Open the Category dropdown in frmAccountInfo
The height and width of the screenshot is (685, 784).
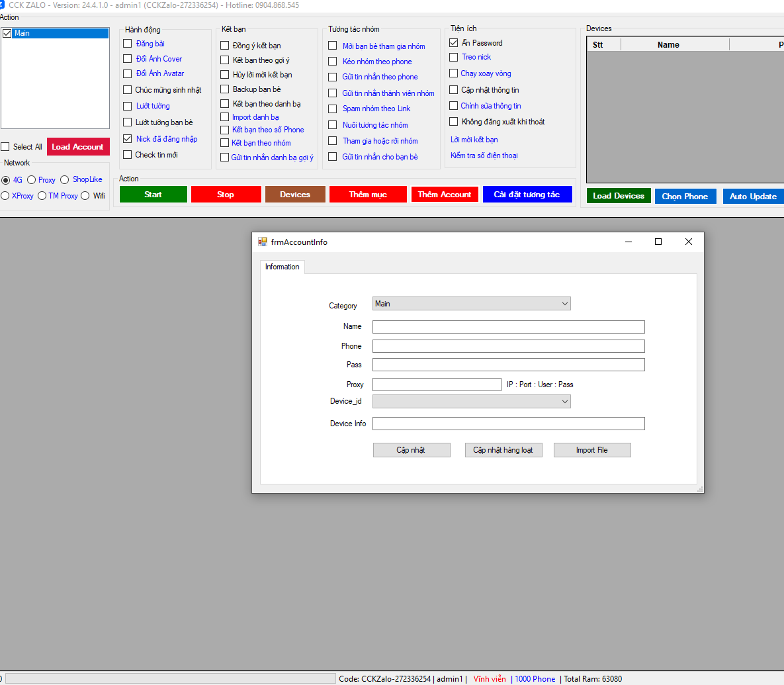(472, 304)
